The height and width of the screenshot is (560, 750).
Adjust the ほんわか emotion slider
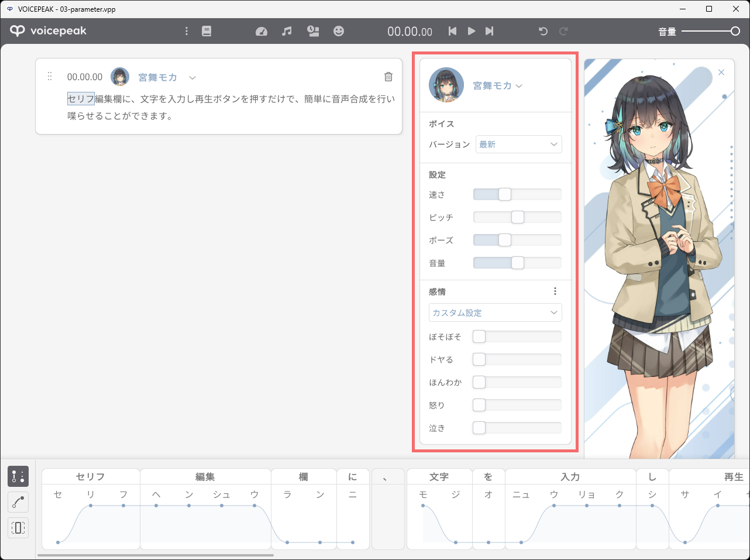point(517,382)
